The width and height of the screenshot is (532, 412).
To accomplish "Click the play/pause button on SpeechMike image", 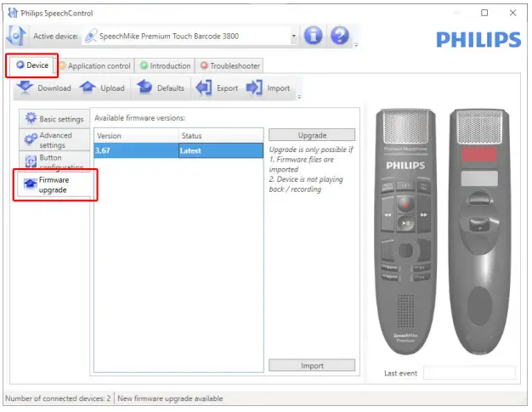I will pos(405,223).
